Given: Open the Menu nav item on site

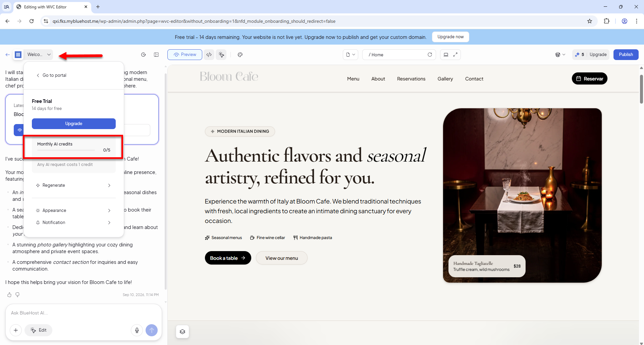Looking at the screenshot, I should (x=353, y=79).
